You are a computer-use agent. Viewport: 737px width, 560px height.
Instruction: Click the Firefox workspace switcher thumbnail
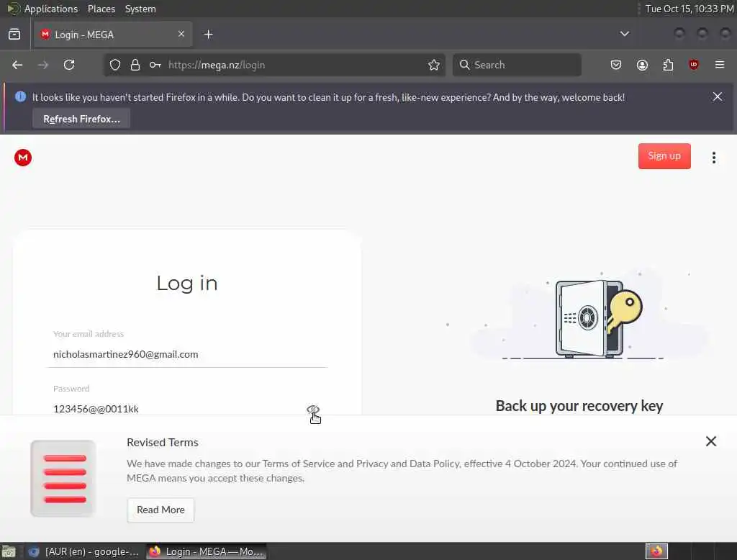656,551
